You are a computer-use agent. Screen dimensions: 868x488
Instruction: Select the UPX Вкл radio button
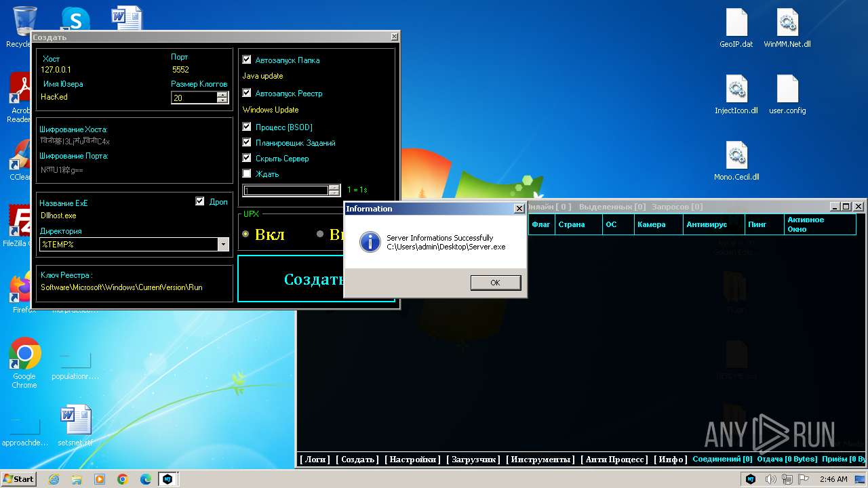(245, 234)
